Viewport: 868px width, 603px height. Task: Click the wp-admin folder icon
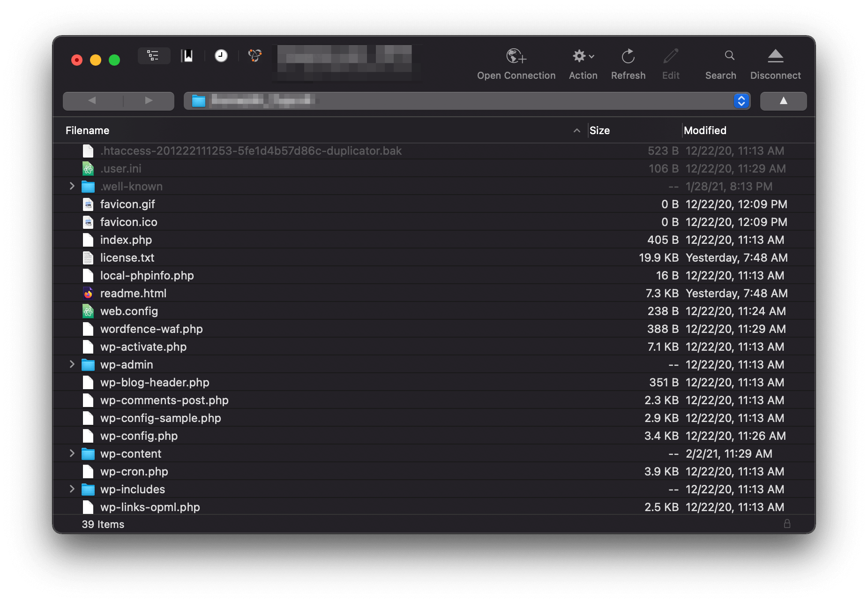tap(88, 364)
